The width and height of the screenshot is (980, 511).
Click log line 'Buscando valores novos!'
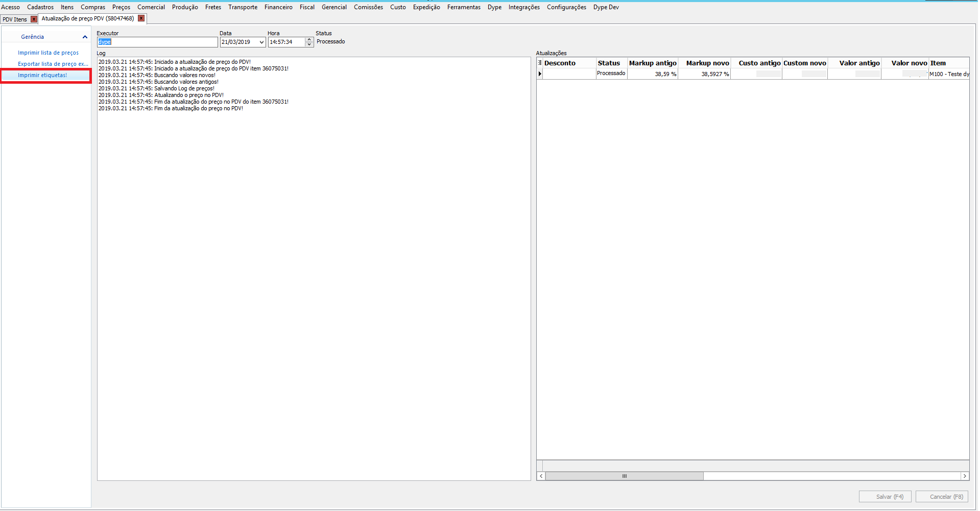click(x=157, y=75)
